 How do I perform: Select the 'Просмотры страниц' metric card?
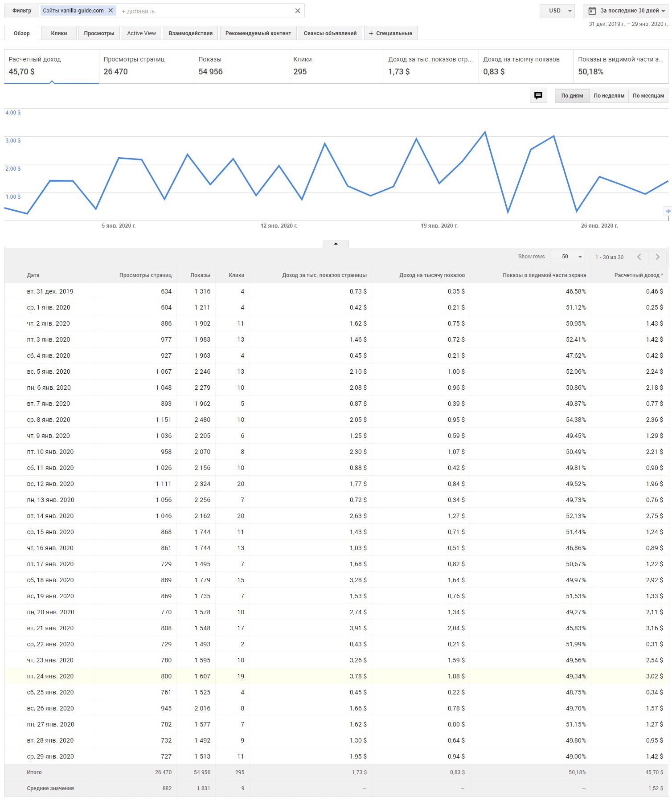147,66
